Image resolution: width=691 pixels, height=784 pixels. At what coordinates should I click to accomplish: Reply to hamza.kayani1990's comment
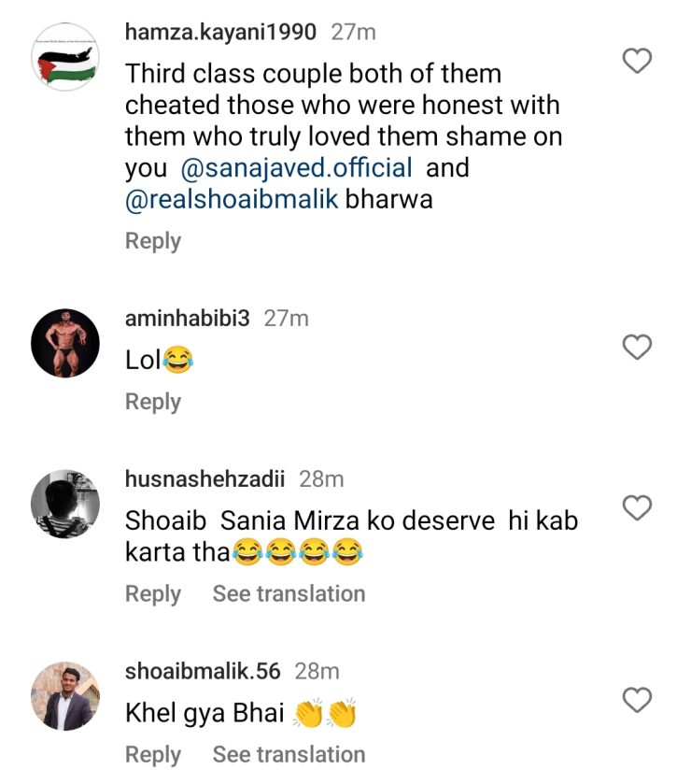[x=153, y=241]
